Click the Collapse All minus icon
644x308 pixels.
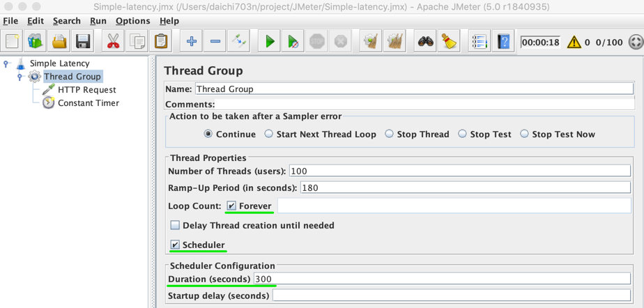click(215, 41)
